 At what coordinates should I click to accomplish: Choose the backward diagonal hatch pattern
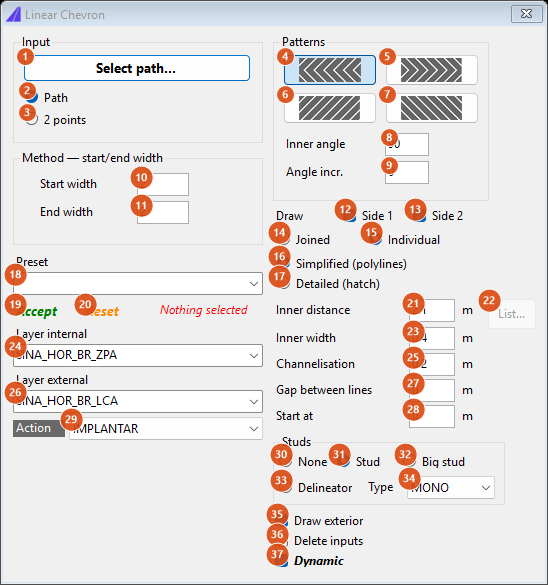coord(432,108)
